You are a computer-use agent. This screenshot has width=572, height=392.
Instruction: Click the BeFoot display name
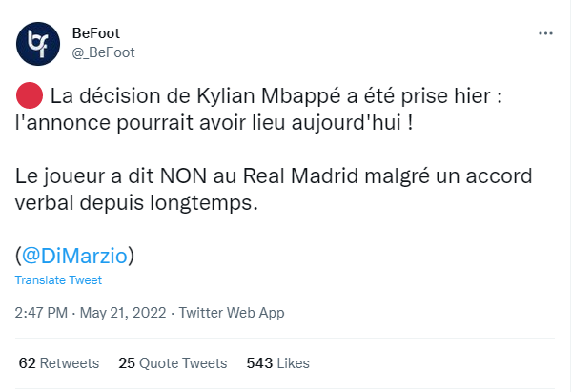coord(96,32)
